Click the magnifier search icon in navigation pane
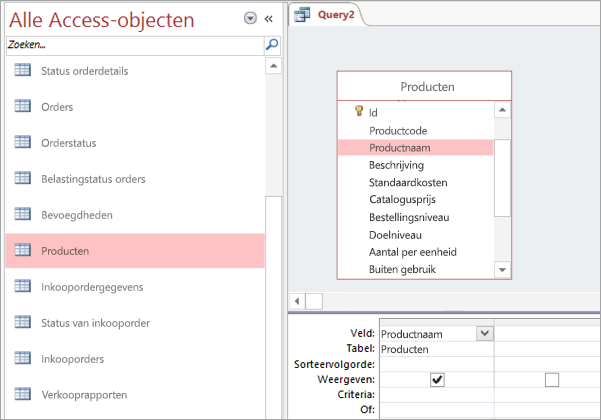 pos(272,45)
